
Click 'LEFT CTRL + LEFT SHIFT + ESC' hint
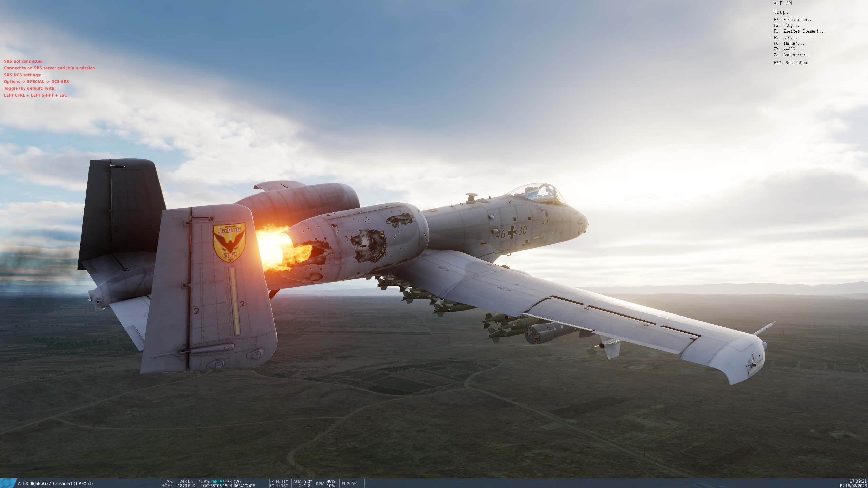[x=36, y=95]
